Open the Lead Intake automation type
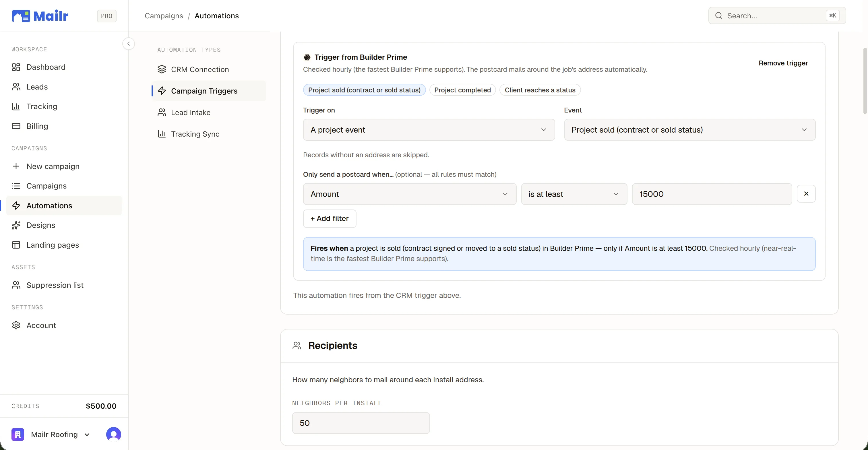This screenshot has height=450, width=868. [209, 113]
